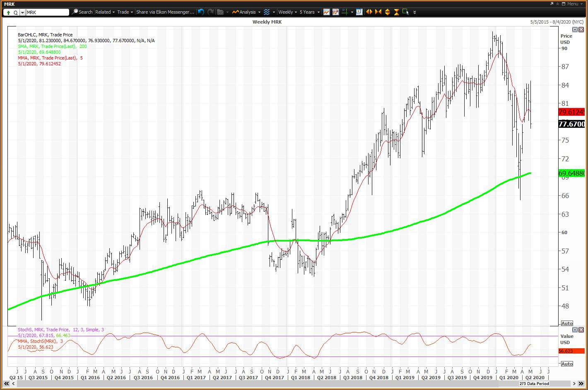Click the Value USD axis label

tap(567, 339)
